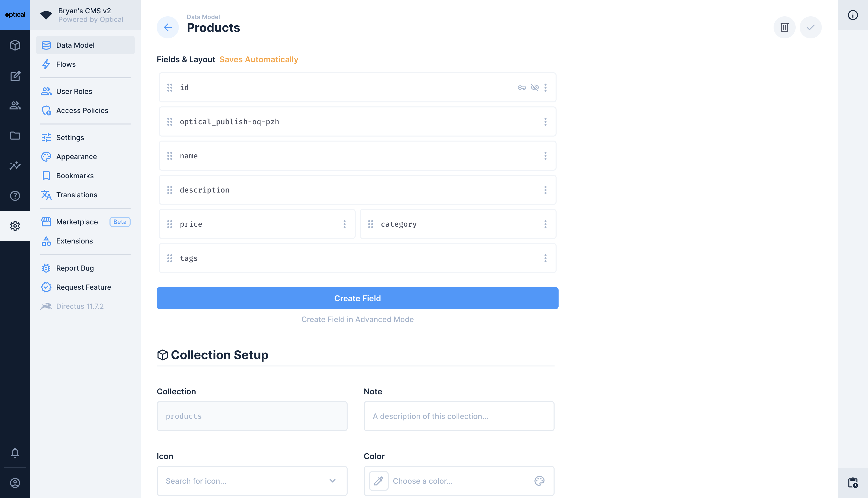
Task: Click Create Field in Advanced Mode link
Action: [x=357, y=320]
